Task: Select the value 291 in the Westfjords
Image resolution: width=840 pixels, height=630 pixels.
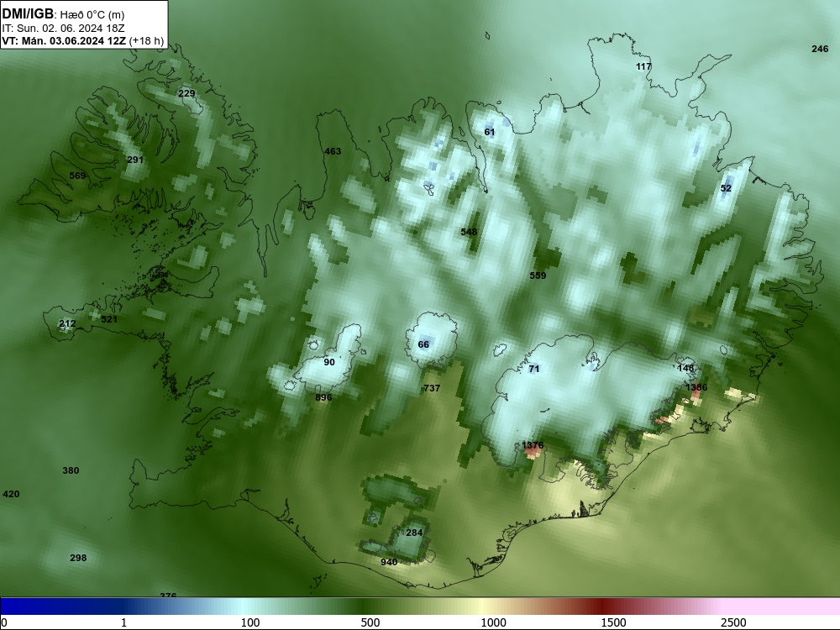Action: (135, 160)
